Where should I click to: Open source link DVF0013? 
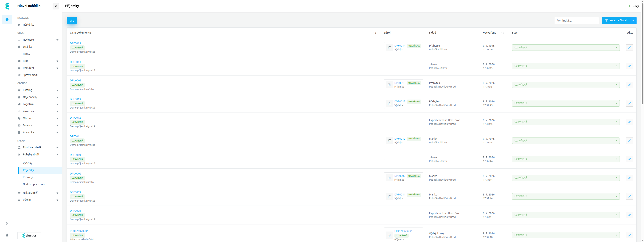[400, 101]
